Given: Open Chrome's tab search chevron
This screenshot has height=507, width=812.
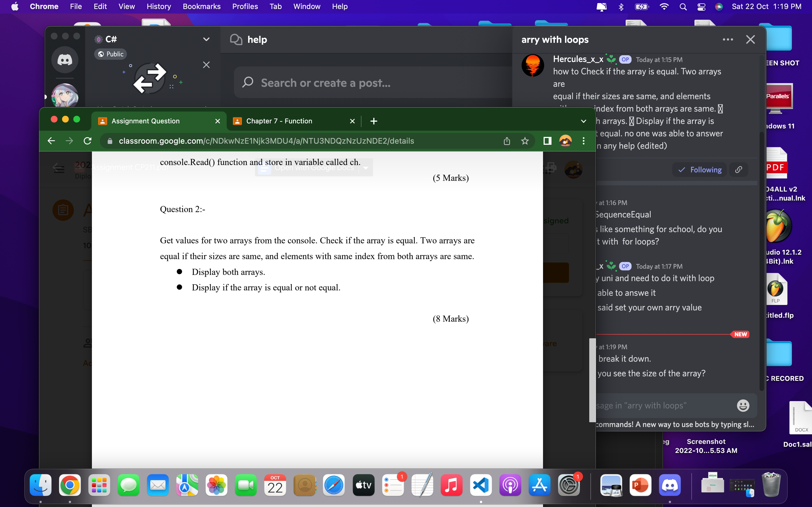Looking at the screenshot, I should coord(583,121).
